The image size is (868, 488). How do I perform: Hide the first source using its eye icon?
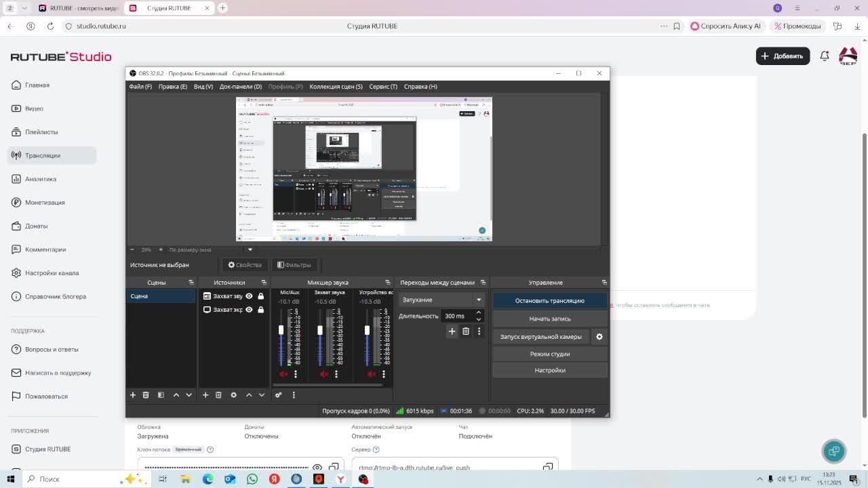pyautogui.click(x=249, y=296)
